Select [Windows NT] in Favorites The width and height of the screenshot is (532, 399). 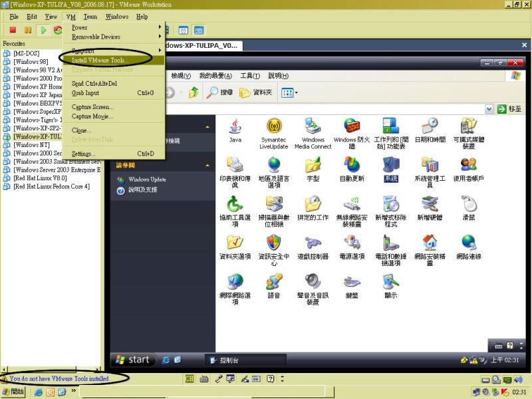click(31, 145)
